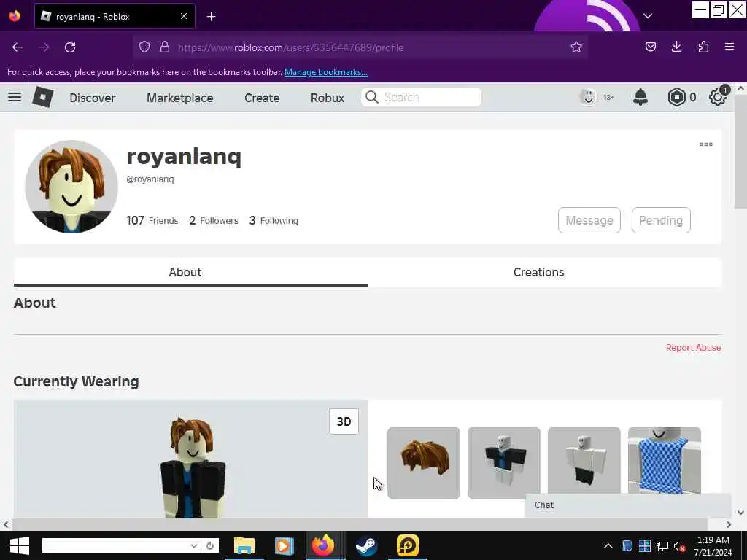Open the Save to Pocket icon

point(650,47)
